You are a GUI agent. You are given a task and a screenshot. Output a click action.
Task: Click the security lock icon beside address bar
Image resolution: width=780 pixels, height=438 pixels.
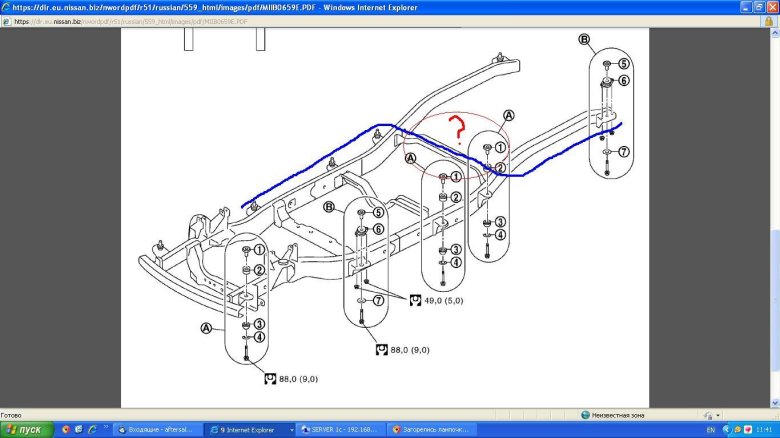point(6,20)
